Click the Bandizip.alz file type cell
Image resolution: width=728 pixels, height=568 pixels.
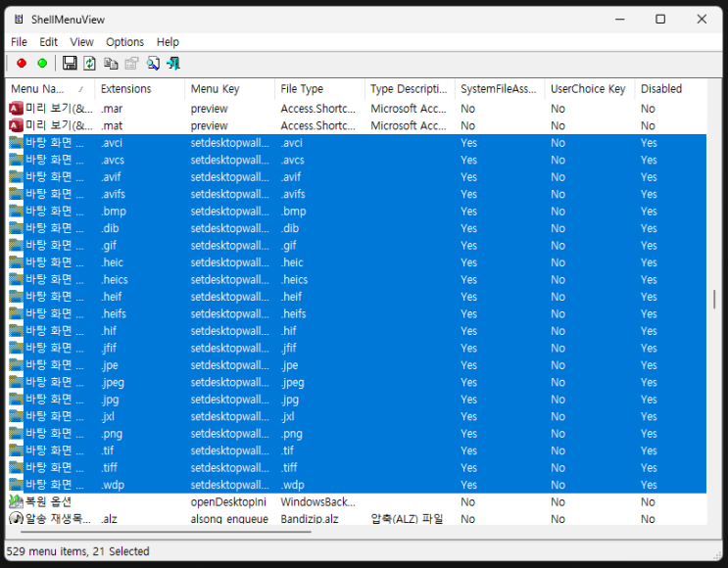pos(310,519)
